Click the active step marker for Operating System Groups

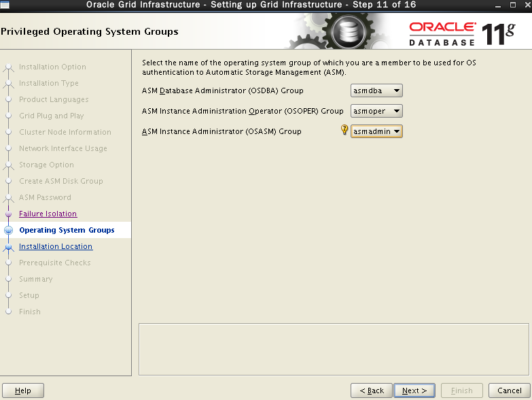[9, 230]
